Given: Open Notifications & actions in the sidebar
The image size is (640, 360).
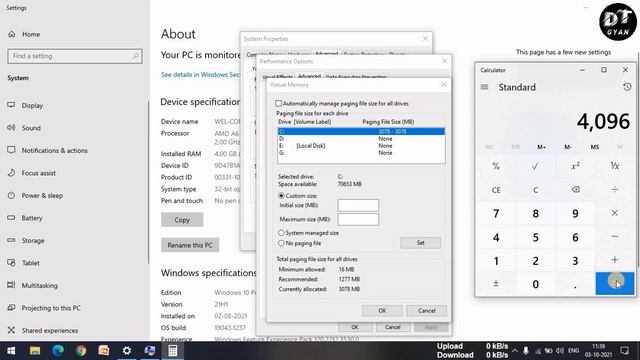Looking at the screenshot, I should (54, 150).
